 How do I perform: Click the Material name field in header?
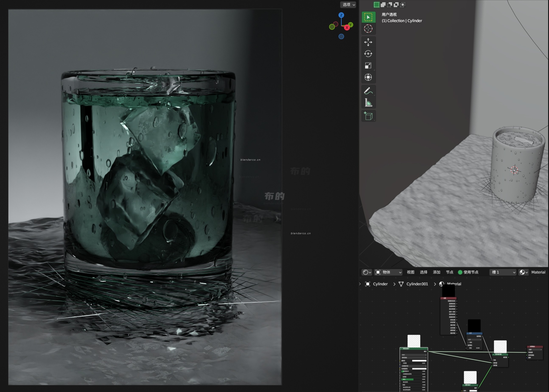coord(538,272)
